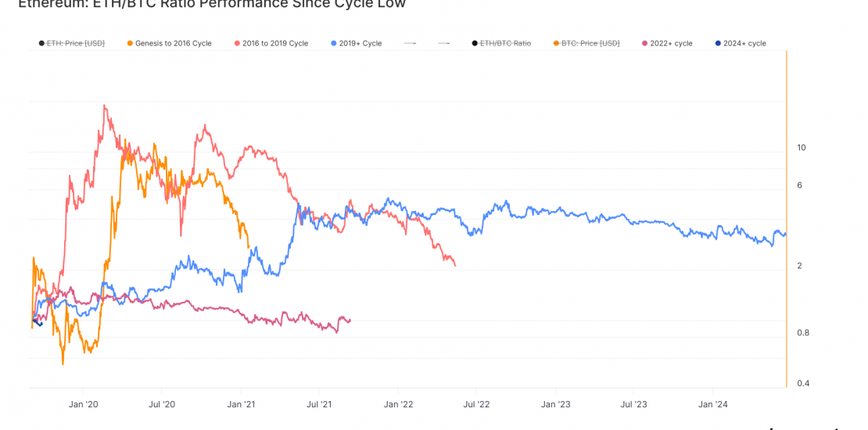868x430 pixels.
Task: Click the 10 tick on the y-axis
Action: click(801, 148)
